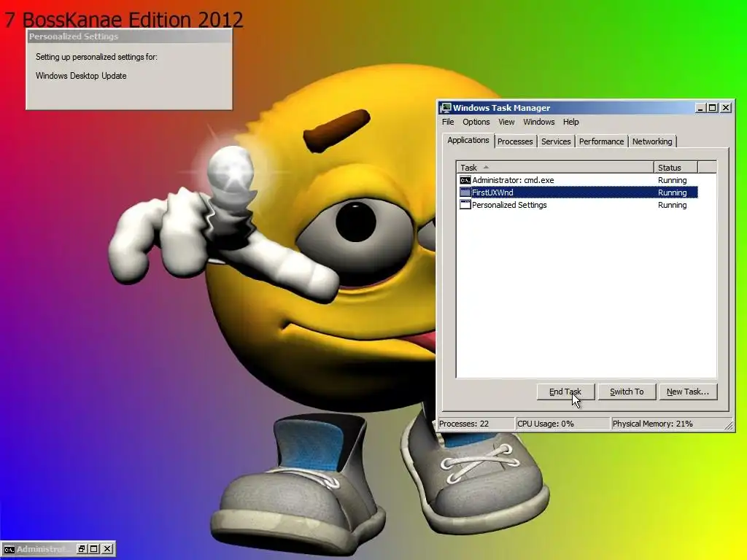Click CPU Usage: 0% in status bar
747x560 pixels.
(x=546, y=424)
